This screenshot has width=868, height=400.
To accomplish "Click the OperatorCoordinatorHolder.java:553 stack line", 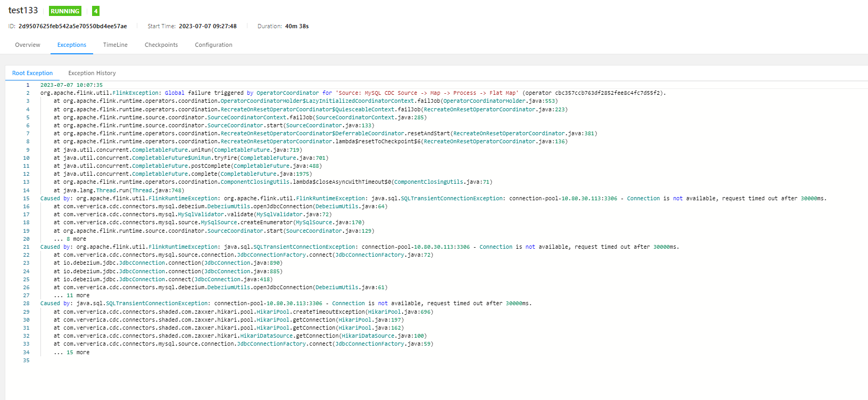I will (x=306, y=101).
